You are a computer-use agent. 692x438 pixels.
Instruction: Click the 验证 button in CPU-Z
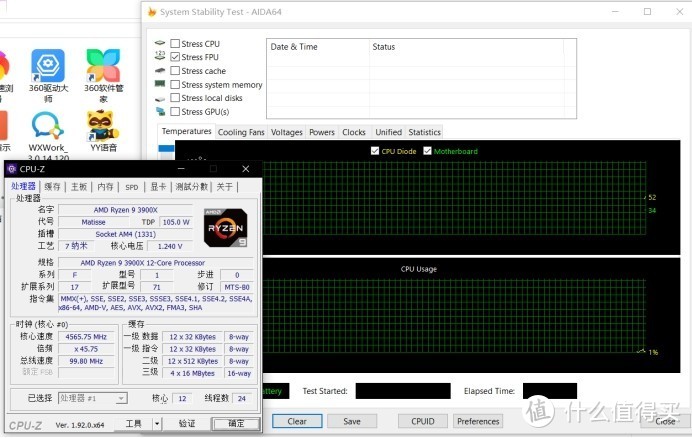pos(187,424)
